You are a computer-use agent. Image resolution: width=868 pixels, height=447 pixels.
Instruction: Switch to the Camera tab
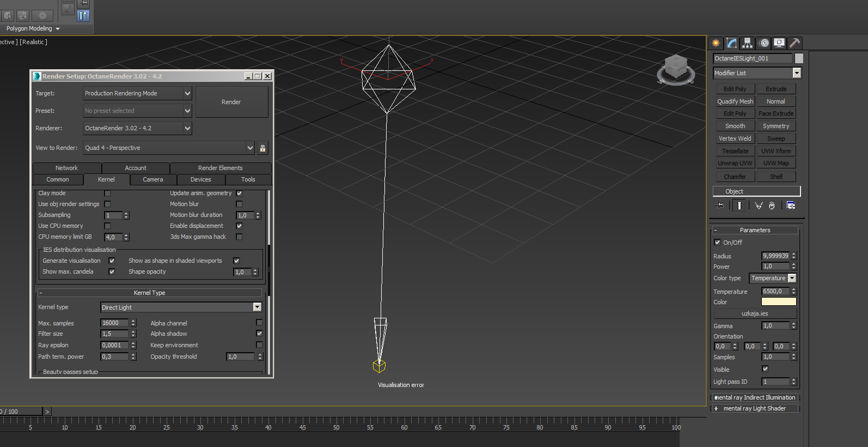point(153,179)
